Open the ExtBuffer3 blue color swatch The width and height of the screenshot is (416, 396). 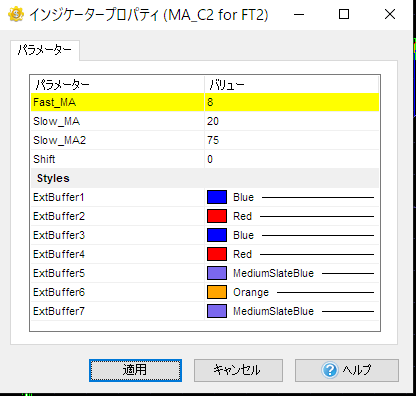tap(217, 235)
